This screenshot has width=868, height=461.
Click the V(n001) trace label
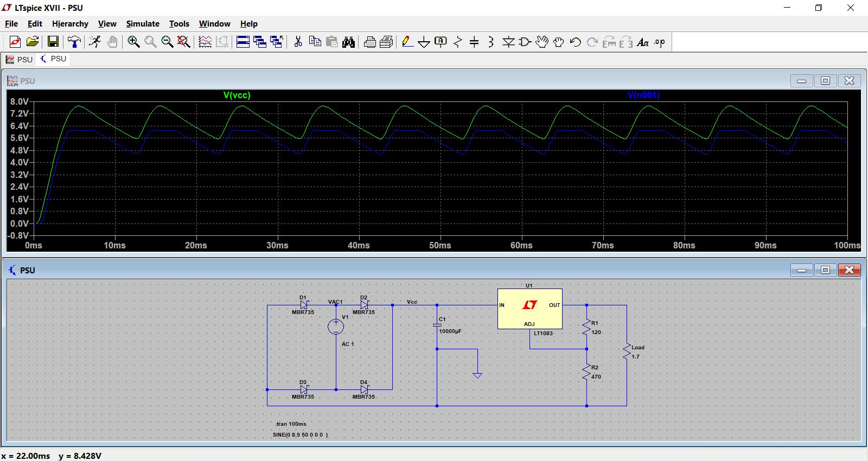[643, 95]
